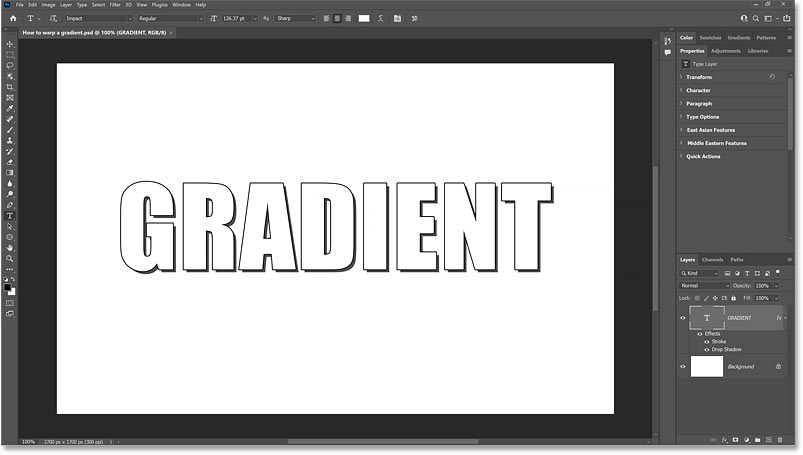
Task: Click the foreground color swatch
Action: pos(7,287)
